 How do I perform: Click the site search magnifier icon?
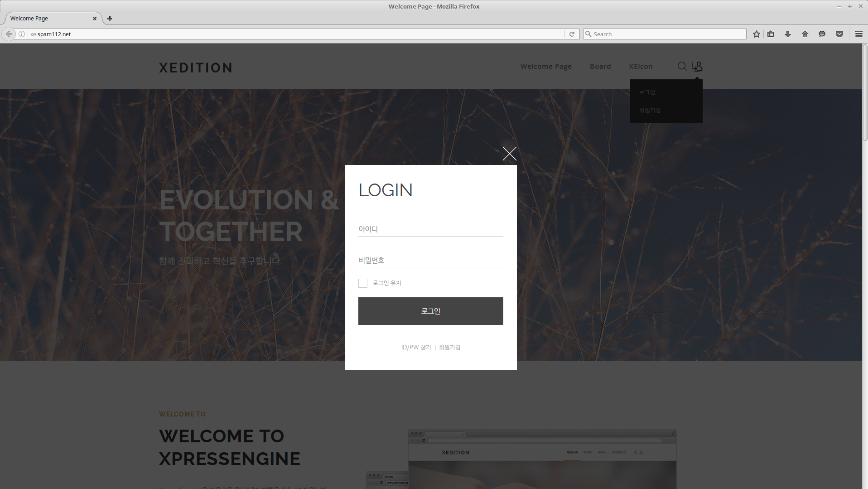click(682, 66)
